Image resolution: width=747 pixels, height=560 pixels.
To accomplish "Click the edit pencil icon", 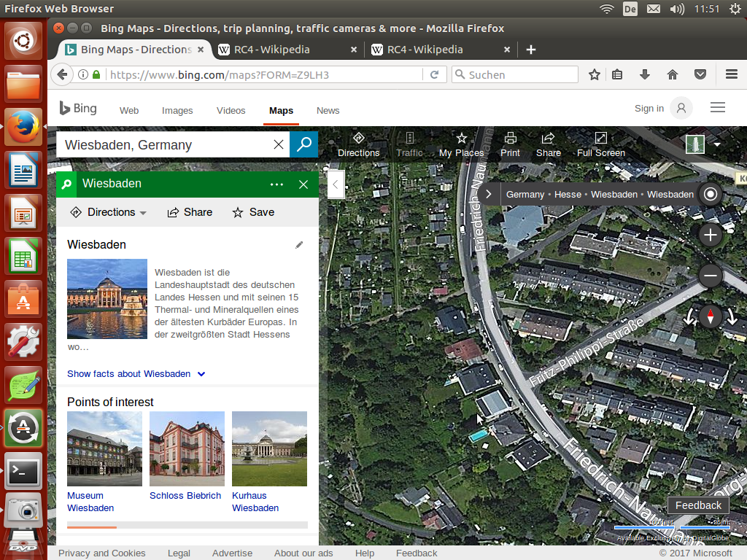I will point(298,245).
